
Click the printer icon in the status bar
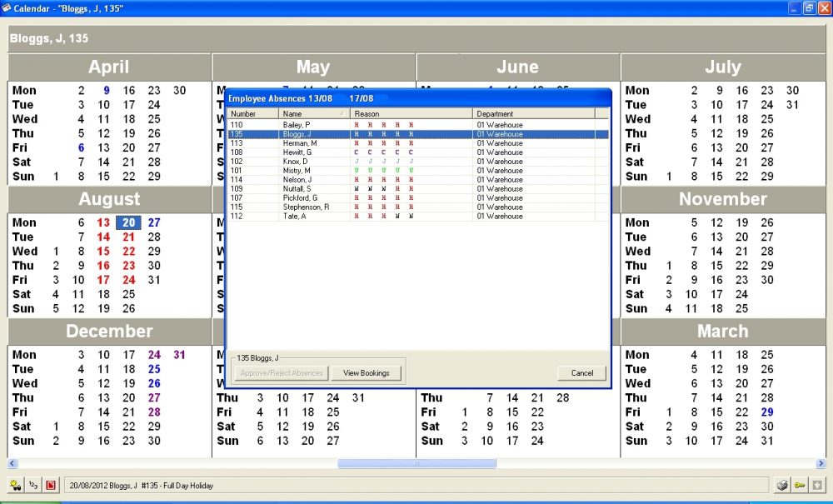point(782,484)
